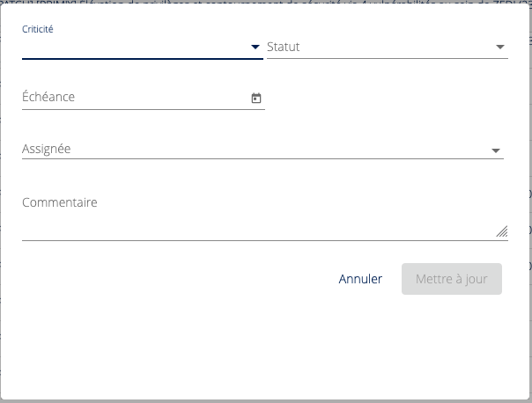This screenshot has width=532, height=403.
Task: Open the Assignée dropdown arrow
Action: tap(496, 150)
